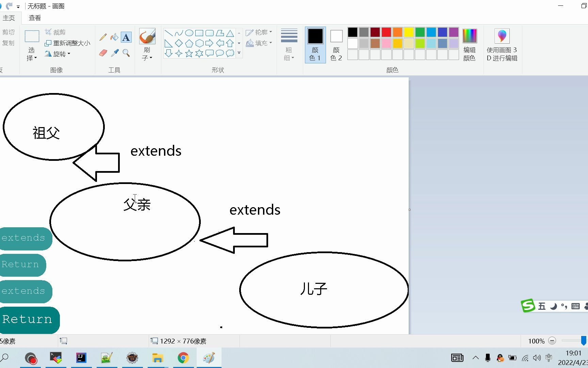Select the Color picker tool

(114, 53)
